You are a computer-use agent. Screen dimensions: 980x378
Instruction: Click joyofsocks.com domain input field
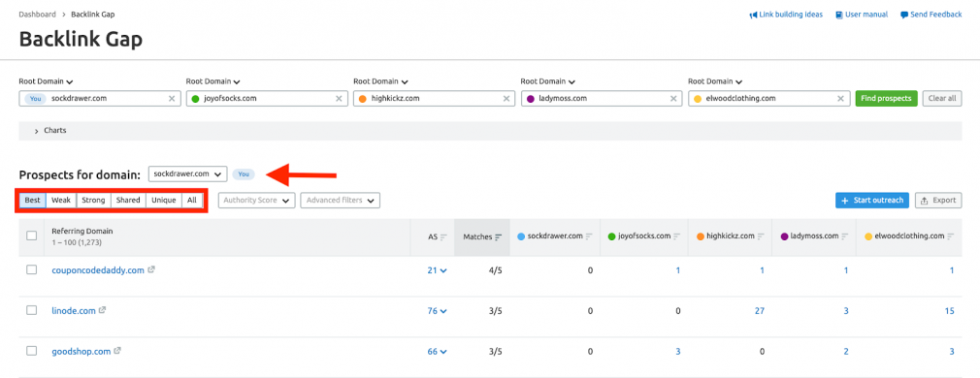267,99
